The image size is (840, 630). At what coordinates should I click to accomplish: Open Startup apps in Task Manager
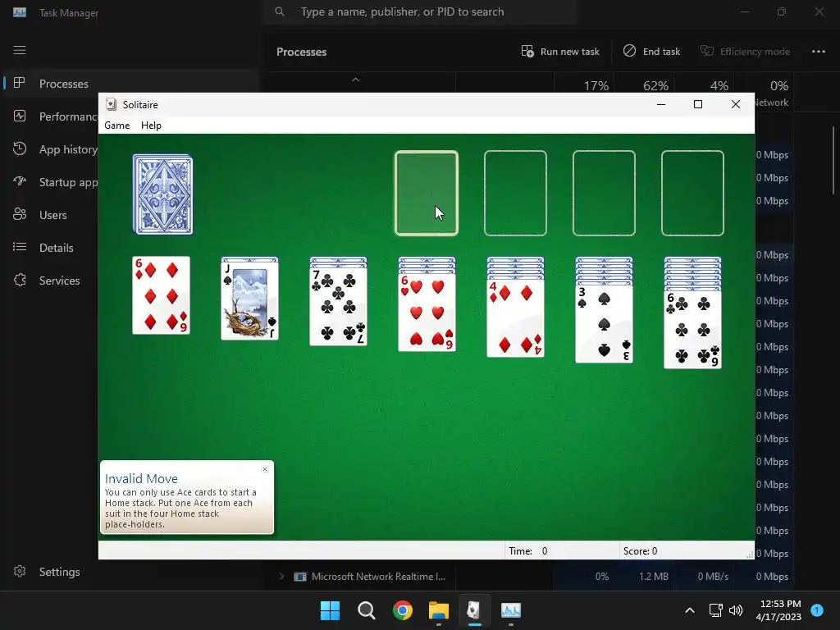coord(51,182)
